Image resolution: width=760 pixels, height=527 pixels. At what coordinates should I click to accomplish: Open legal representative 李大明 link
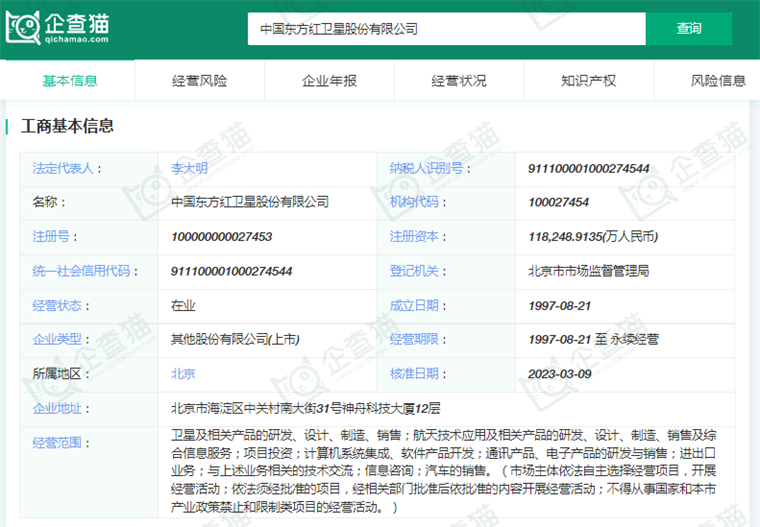click(x=190, y=168)
